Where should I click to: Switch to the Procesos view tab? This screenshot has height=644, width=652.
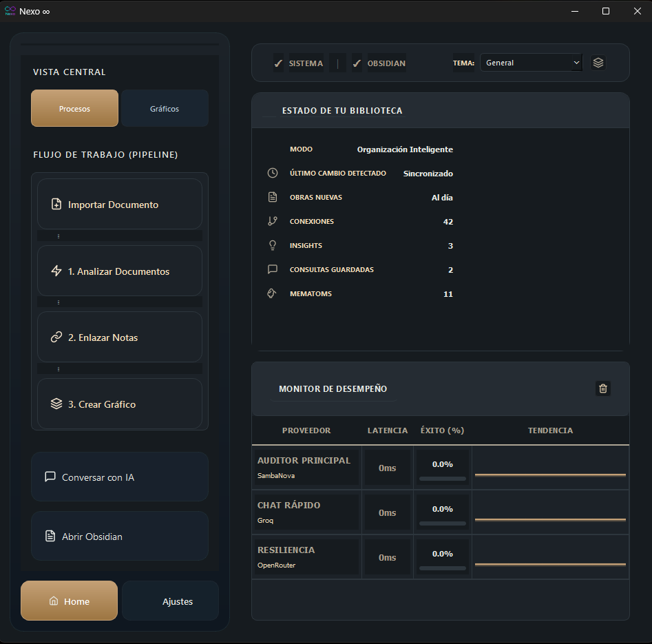(x=74, y=108)
